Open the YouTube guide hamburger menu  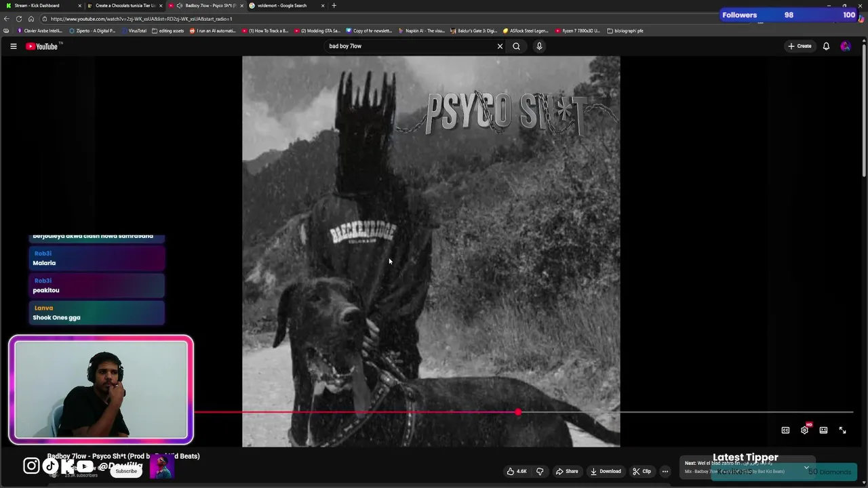13,46
